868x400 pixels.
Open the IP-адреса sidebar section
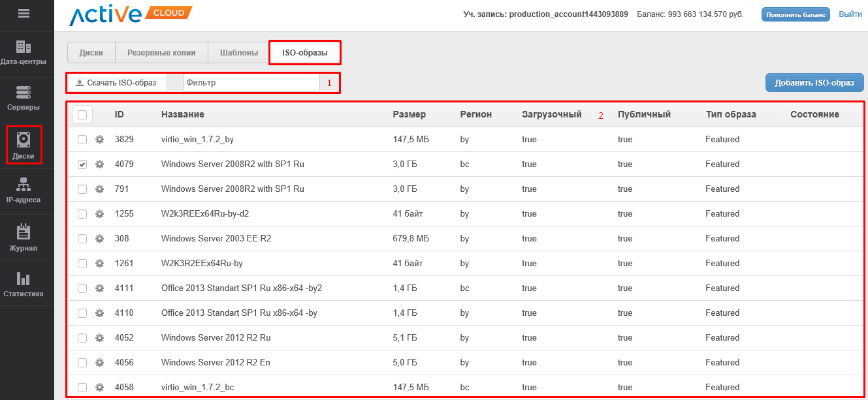tap(24, 191)
